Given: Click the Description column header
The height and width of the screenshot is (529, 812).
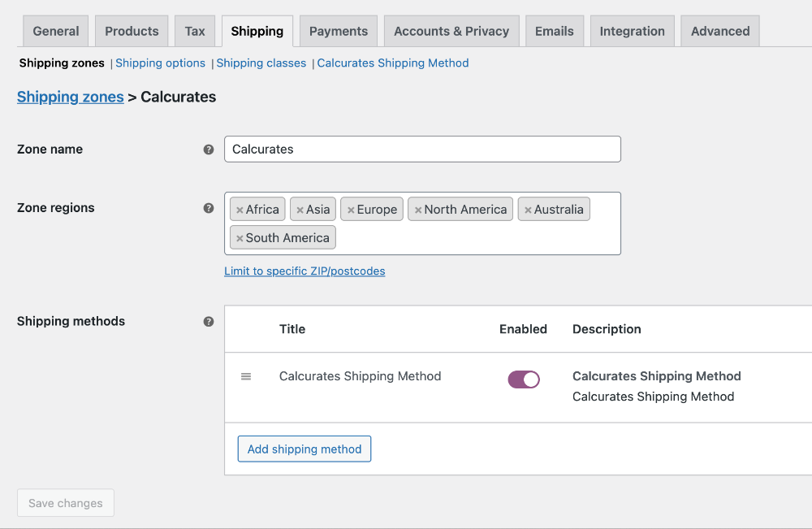Looking at the screenshot, I should click(x=607, y=329).
